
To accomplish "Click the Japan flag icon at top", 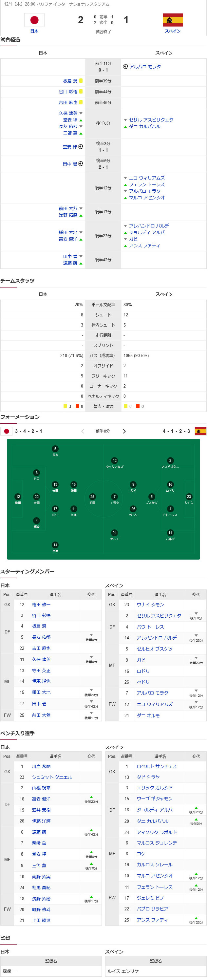I will click(x=34, y=20).
